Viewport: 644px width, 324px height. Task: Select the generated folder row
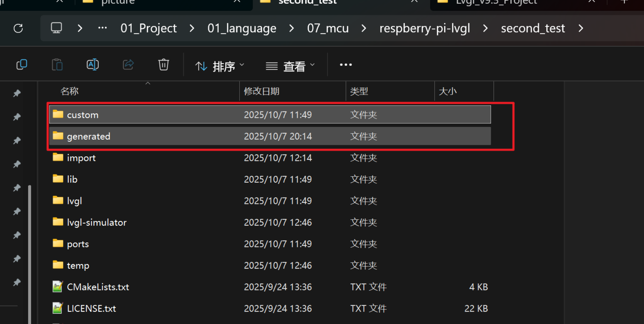coord(88,137)
